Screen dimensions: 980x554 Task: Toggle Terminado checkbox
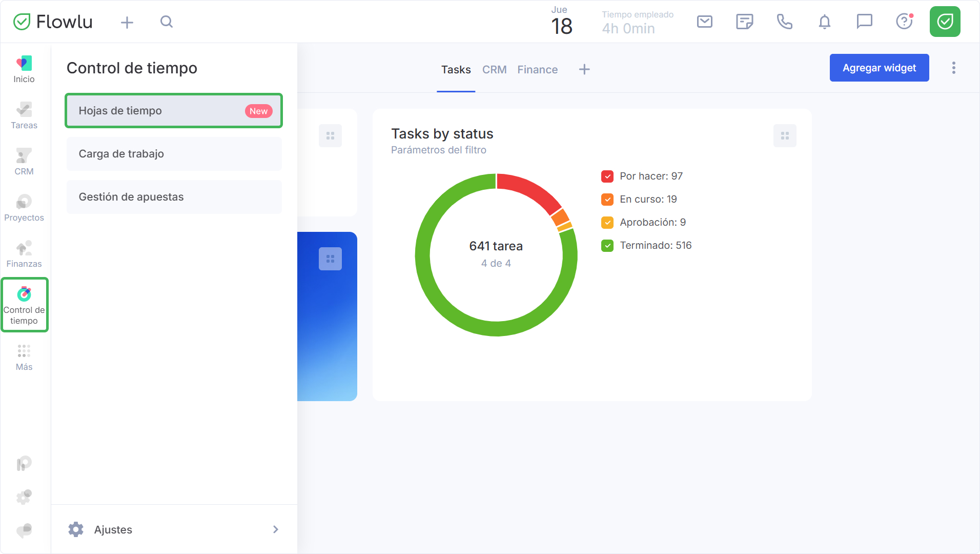click(607, 246)
